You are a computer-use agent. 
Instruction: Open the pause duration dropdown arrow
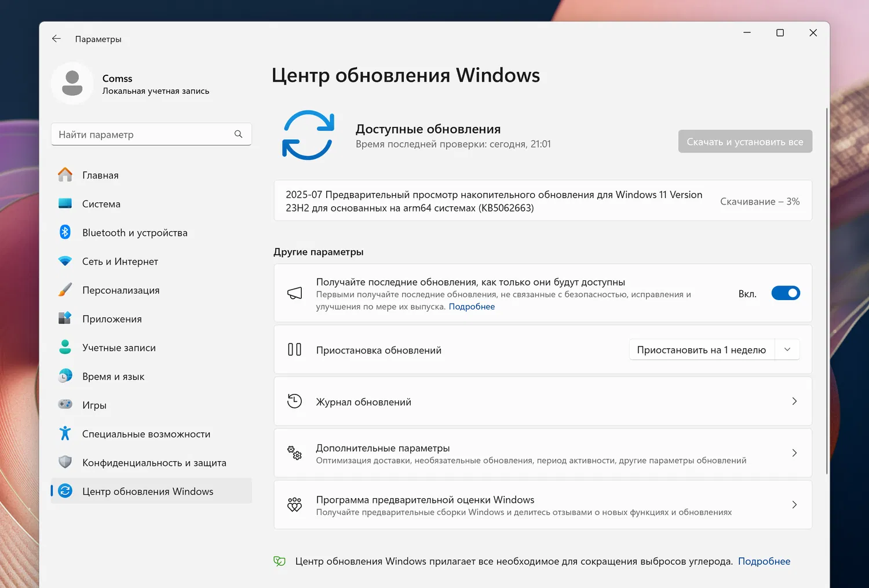coord(787,349)
